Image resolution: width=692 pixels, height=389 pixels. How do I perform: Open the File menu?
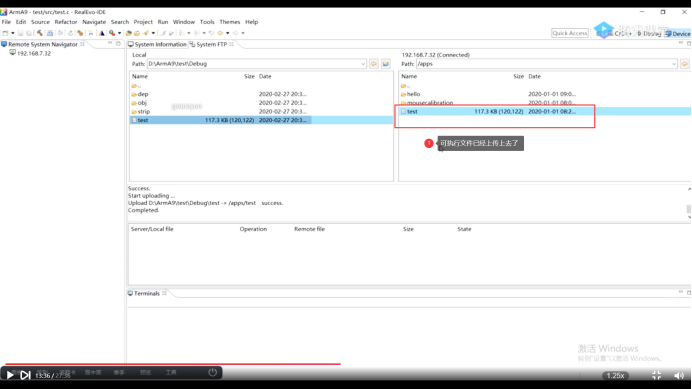[6, 22]
